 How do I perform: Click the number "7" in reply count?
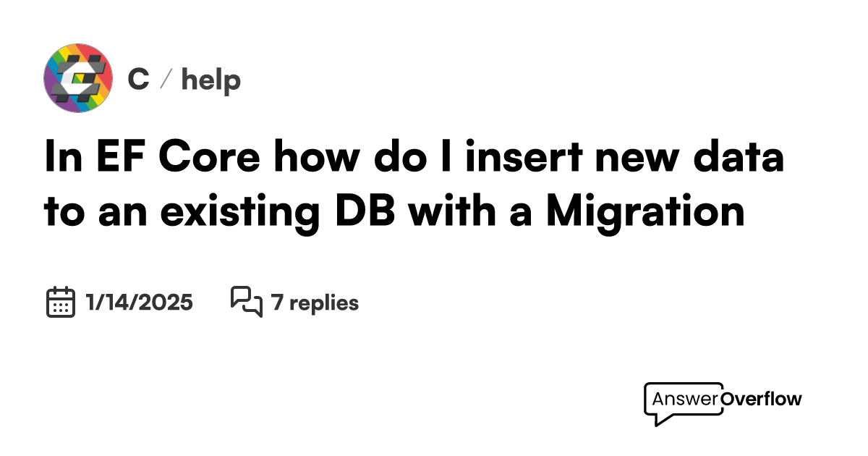tap(276, 303)
